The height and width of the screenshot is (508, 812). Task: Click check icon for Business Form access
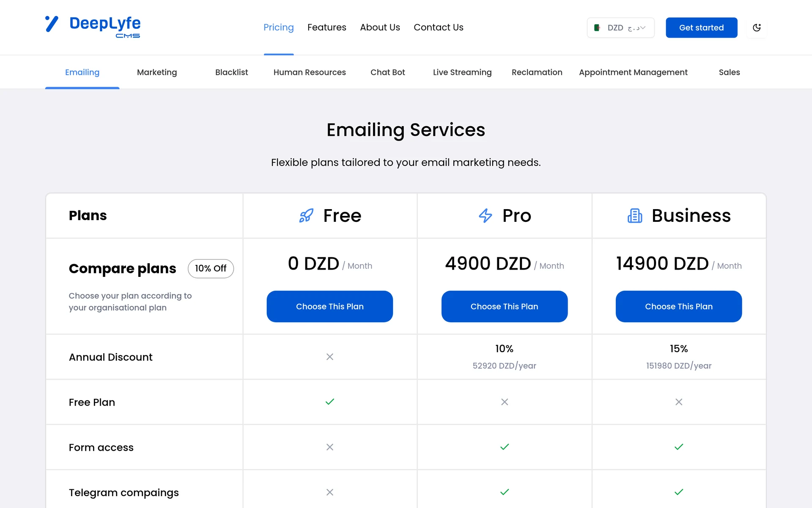[x=679, y=447]
